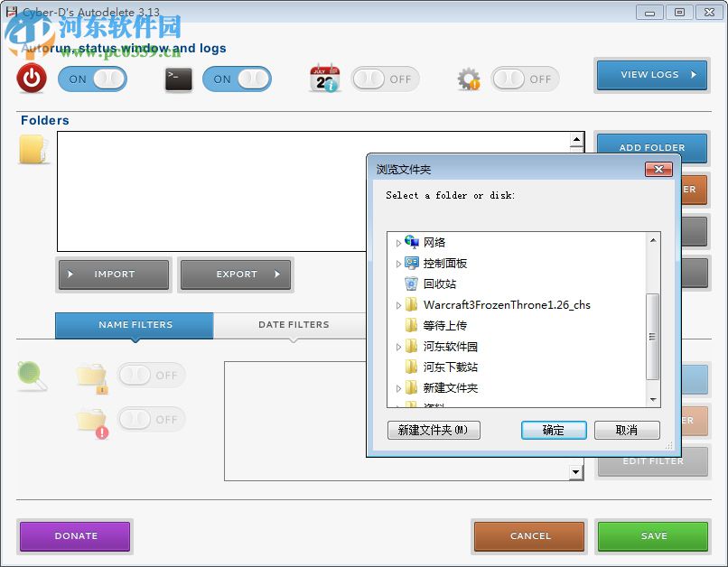Click the large yellow folder icon beside folders list
This screenshot has height=567, width=728.
33,151
